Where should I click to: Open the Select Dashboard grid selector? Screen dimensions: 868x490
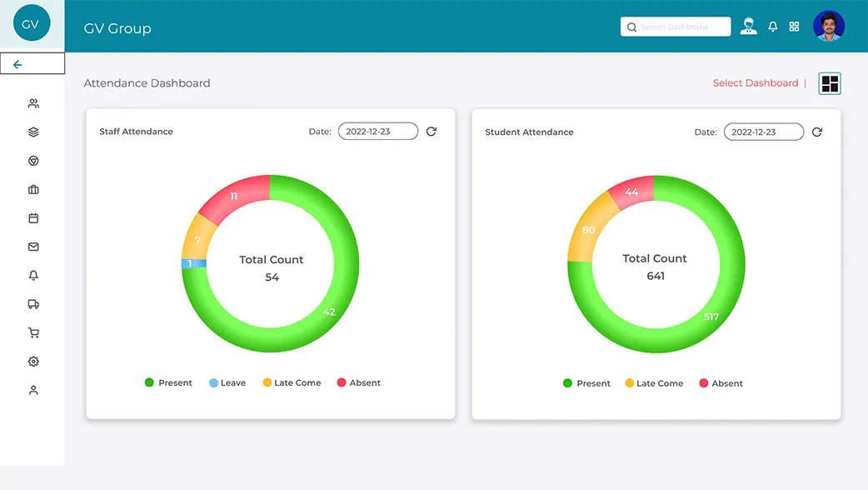830,83
